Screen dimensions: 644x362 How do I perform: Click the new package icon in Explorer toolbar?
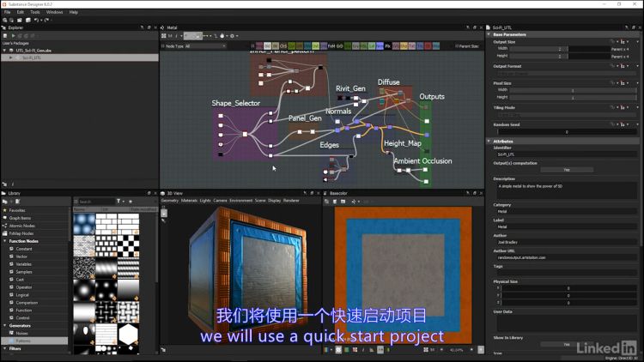(x=5, y=36)
